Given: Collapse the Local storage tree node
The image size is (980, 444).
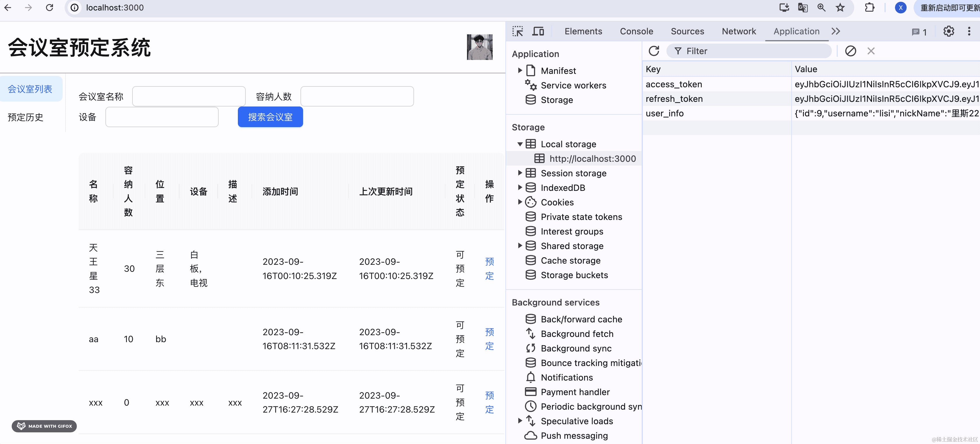Looking at the screenshot, I should point(520,144).
